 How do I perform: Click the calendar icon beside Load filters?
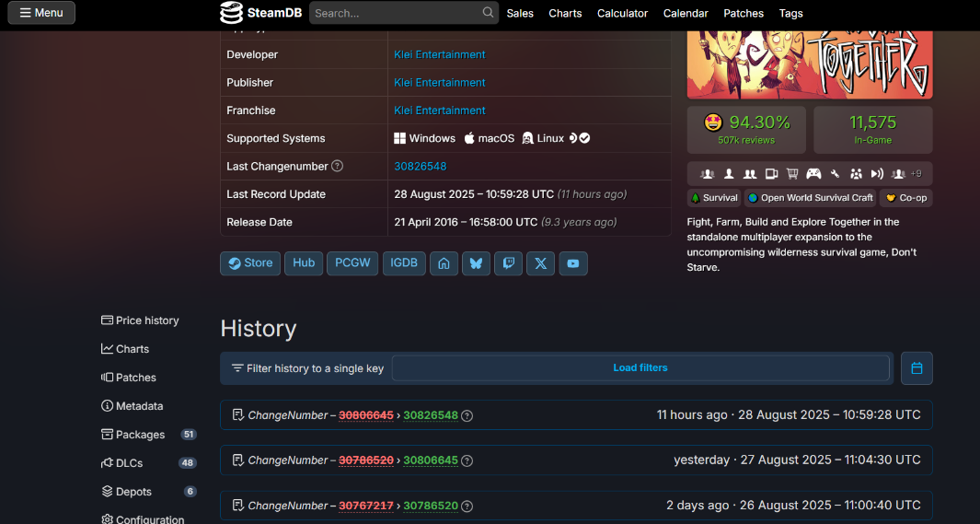pyautogui.click(x=917, y=368)
